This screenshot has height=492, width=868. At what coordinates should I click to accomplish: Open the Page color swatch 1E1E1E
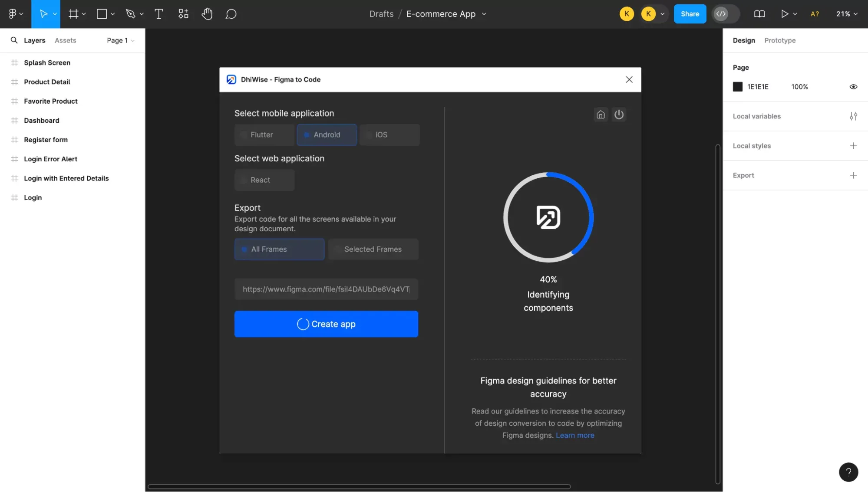coord(737,86)
